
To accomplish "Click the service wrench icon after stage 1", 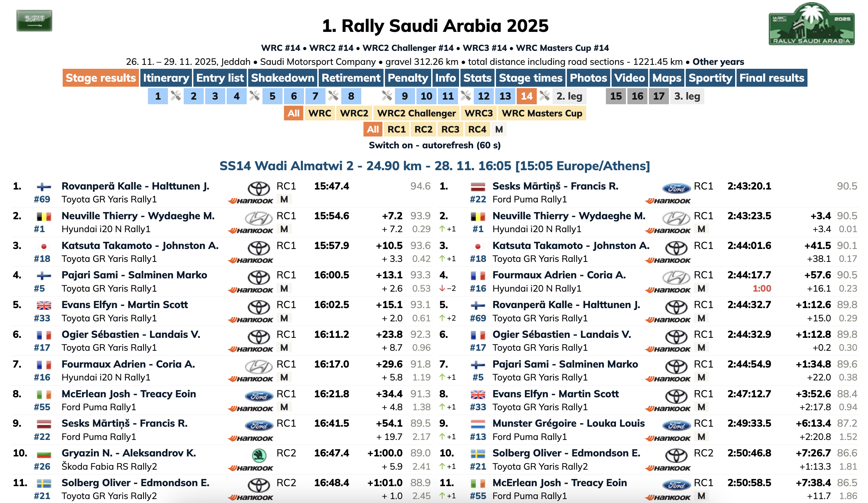I will [175, 96].
